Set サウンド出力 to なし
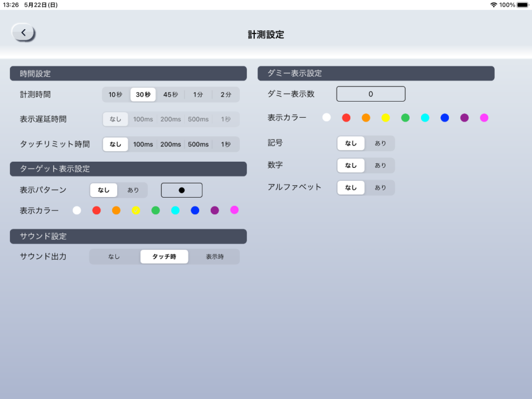The image size is (532, 399). (x=115, y=256)
